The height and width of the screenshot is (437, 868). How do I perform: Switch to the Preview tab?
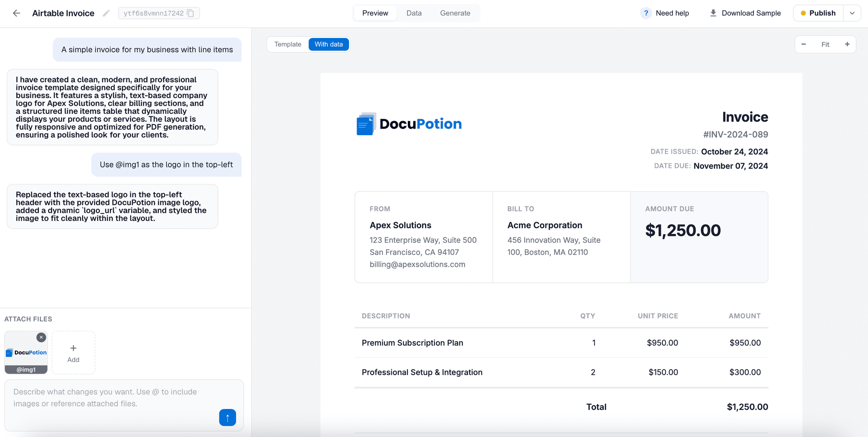375,13
